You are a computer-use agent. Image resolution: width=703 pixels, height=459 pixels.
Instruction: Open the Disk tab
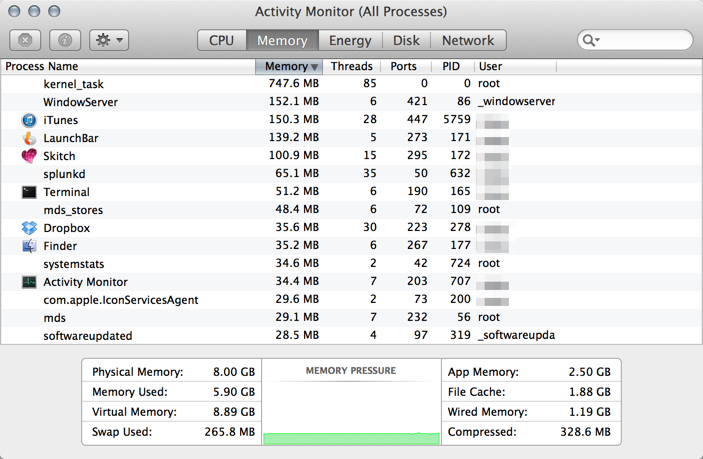[406, 40]
